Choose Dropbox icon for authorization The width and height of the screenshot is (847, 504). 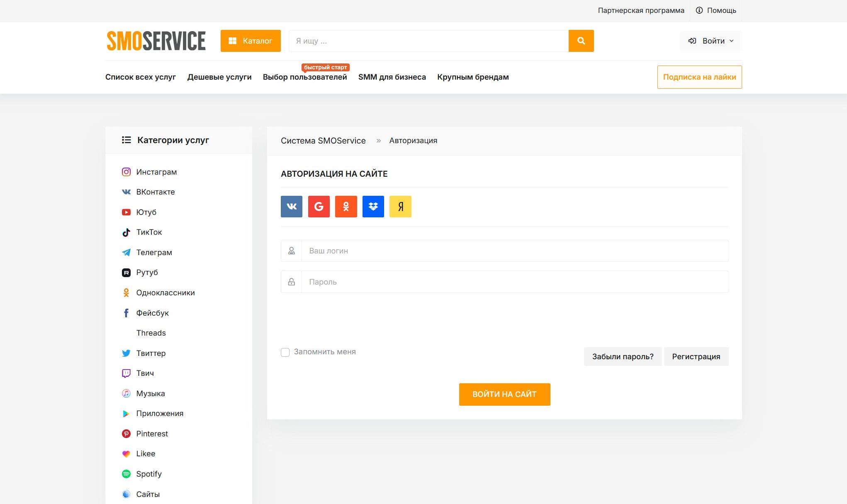coord(373,207)
